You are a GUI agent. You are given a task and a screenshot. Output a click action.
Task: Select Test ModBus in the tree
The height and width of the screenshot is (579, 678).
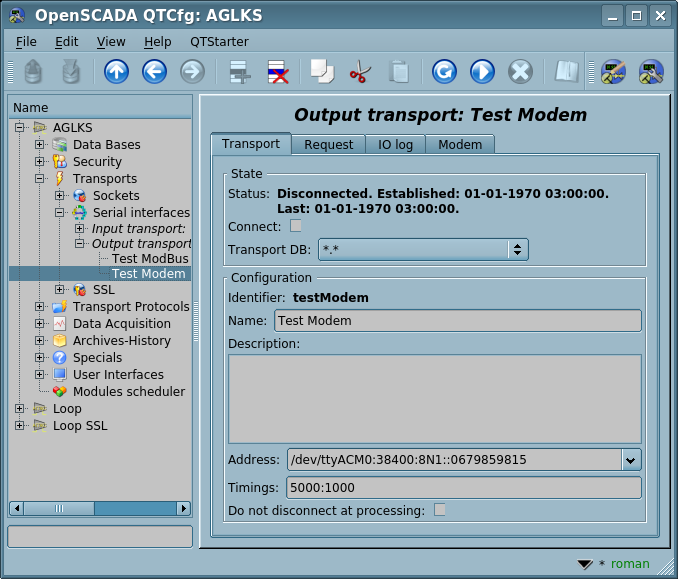[x=150, y=259]
